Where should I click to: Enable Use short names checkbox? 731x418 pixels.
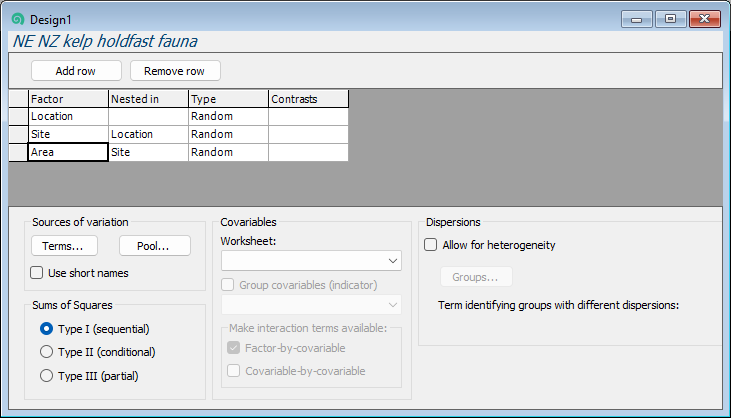coord(37,273)
